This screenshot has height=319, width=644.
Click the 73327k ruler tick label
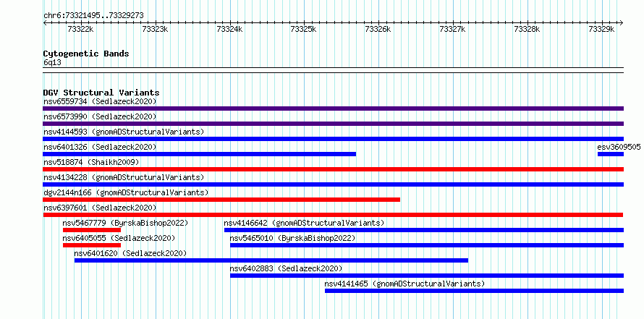click(x=453, y=29)
